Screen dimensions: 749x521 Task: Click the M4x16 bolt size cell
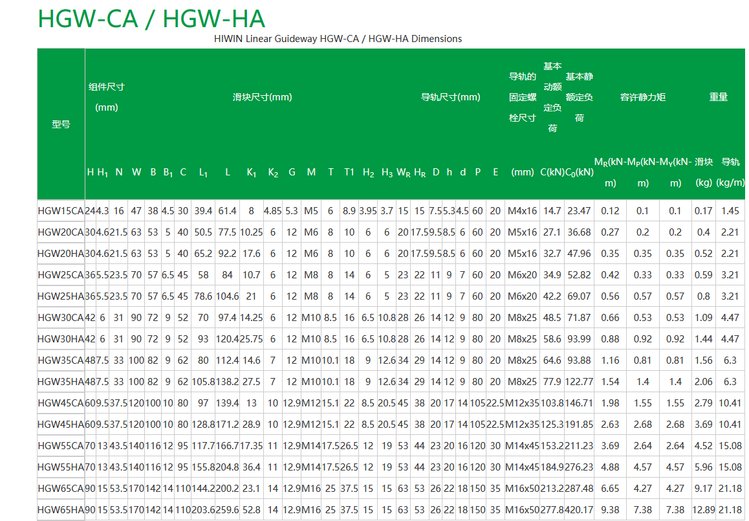522,211
